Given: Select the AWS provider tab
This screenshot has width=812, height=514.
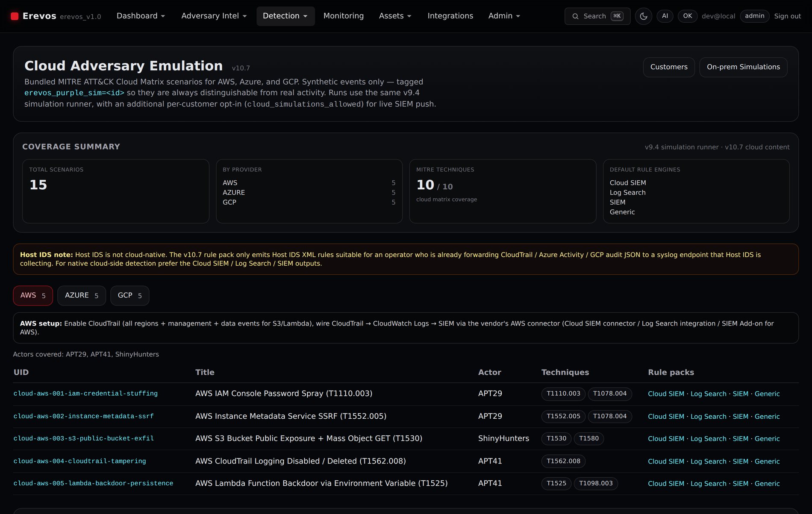Looking at the screenshot, I should click(x=33, y=295).
